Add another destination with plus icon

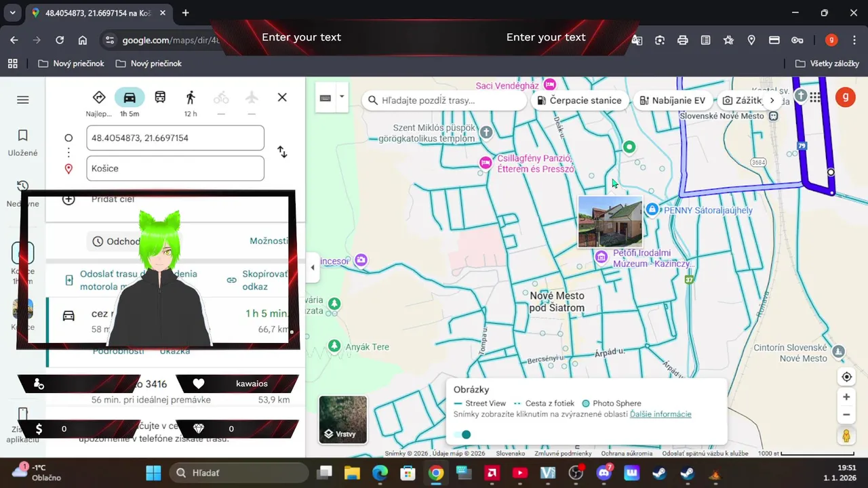[x=68, y=199]
